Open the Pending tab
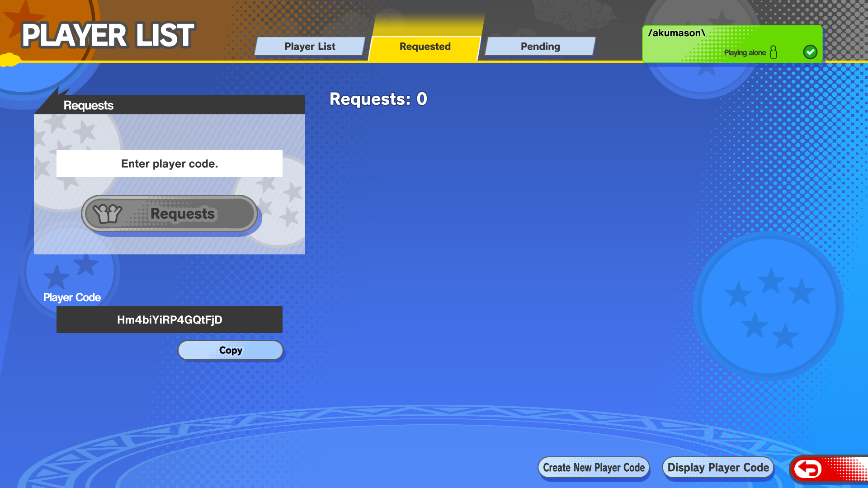Viewport: 868px width, 488px height. click(540, 47)
